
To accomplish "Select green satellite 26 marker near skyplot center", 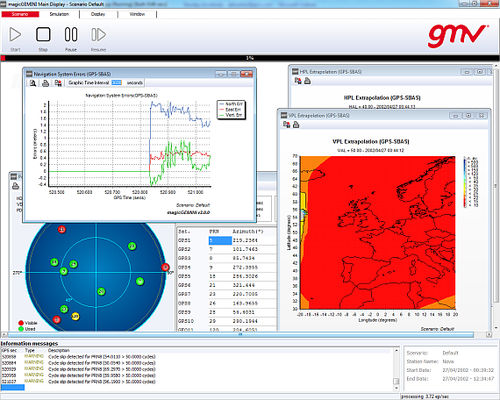I will 101,292.
